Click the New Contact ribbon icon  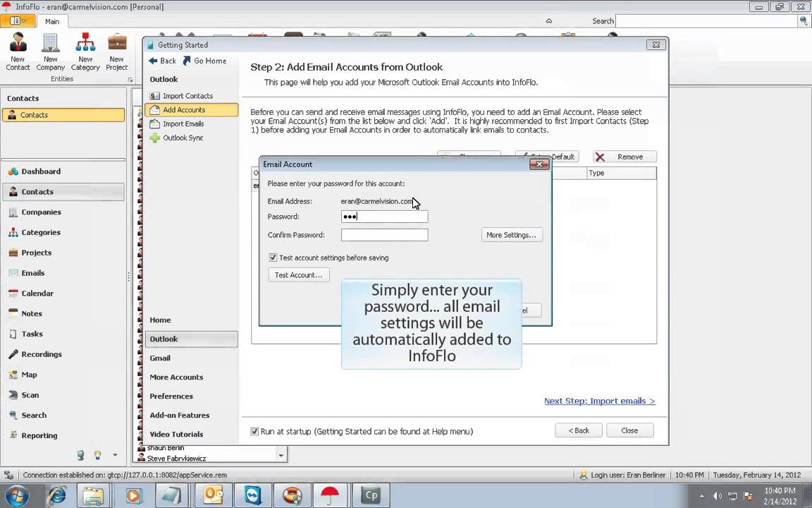pyautogui.click(x=18, y=52)
